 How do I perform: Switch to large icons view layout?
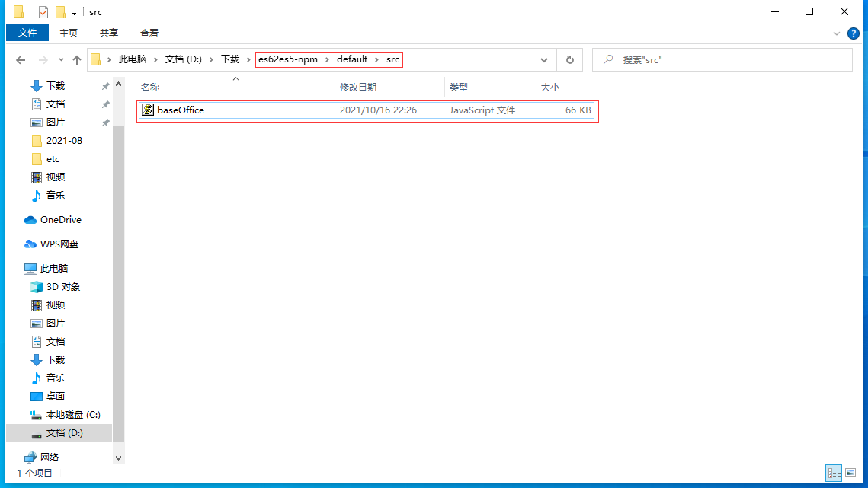coord(850,473)
